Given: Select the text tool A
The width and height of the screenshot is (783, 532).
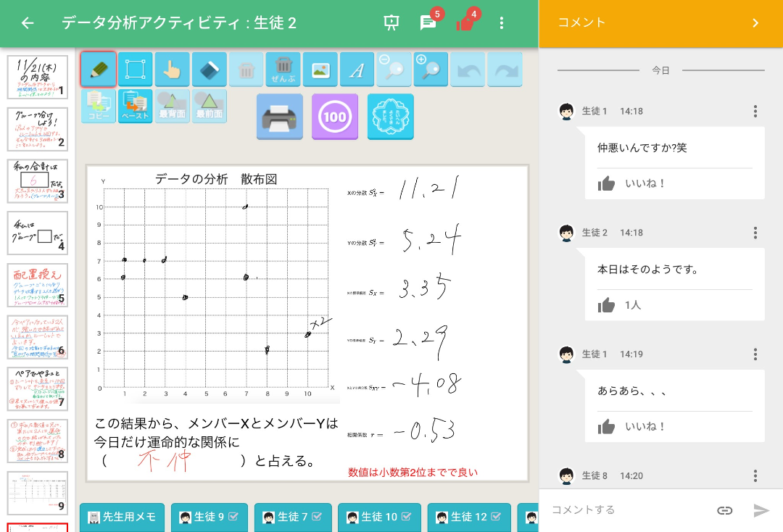Looking at the screenshot, I should (x=357, y=70).
